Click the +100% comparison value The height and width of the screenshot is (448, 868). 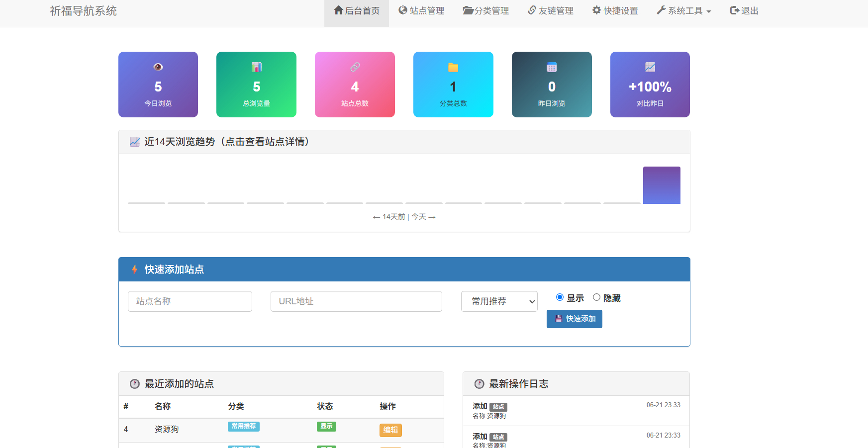click(650, 87)
